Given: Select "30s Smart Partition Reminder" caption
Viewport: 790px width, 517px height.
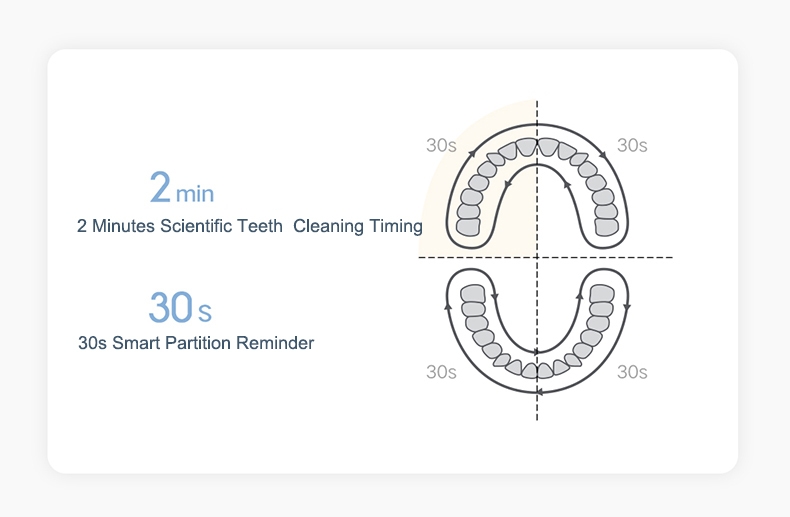Looking at the screenshot, I should (x=196, y=343).
